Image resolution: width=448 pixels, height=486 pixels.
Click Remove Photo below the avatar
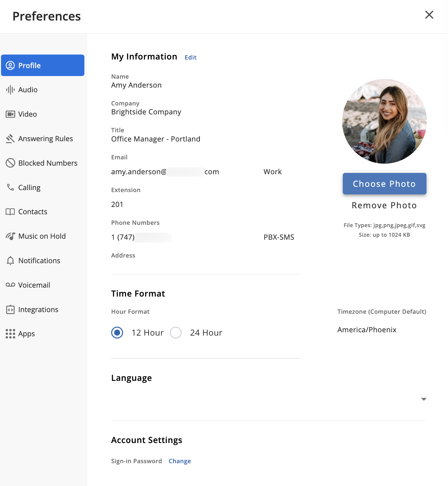point(384,205)
